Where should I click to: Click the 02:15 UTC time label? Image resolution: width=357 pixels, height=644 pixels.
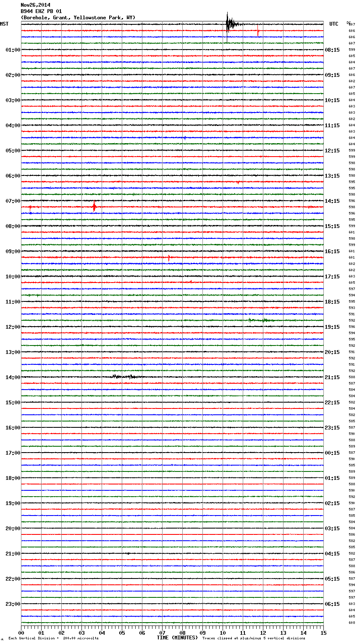(332, 503)
